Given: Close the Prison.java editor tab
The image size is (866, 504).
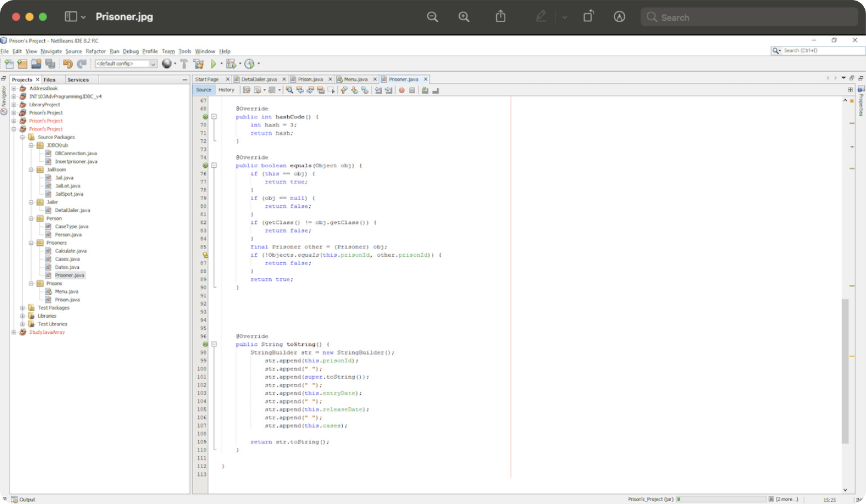Looking at the screenshot, I should [x=330, y=79].
